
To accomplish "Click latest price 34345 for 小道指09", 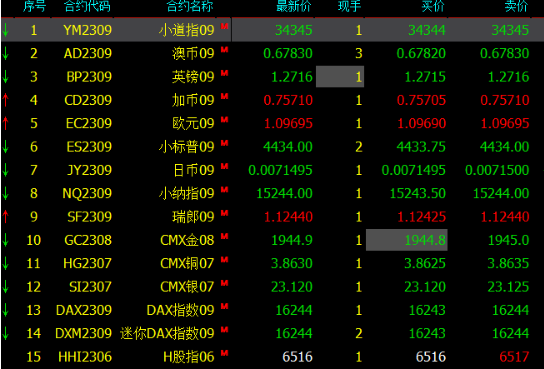I will (x=294, y=30).
